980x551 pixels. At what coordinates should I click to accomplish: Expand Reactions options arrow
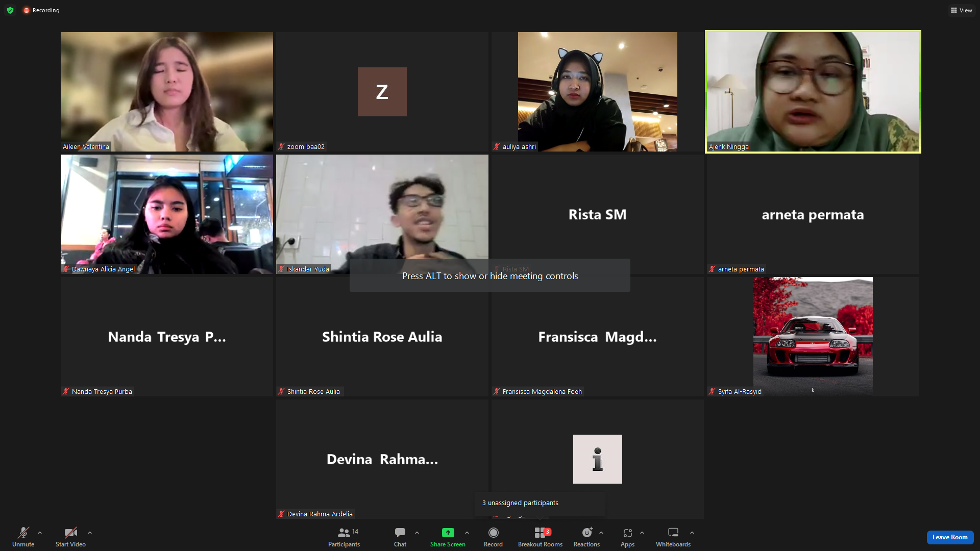click(601, 533)
